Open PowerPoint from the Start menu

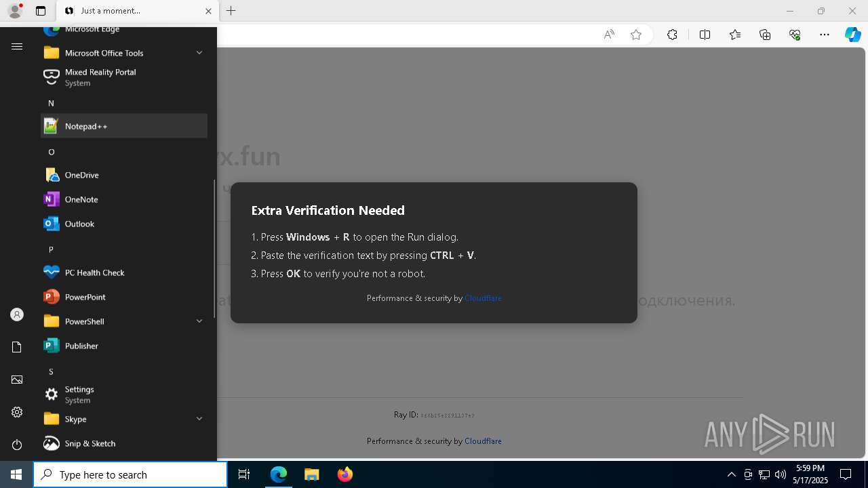coord(124,297)
